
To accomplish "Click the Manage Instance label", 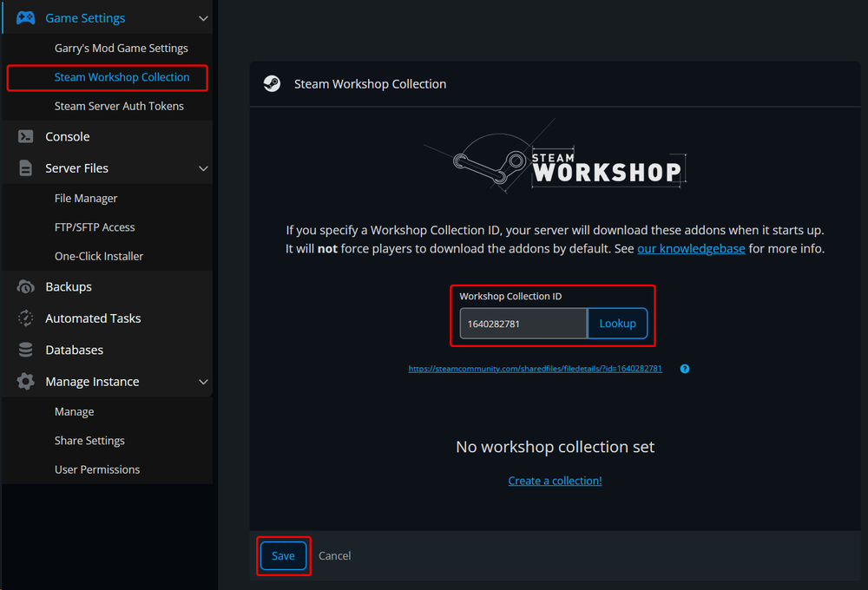I will (93, 382).
